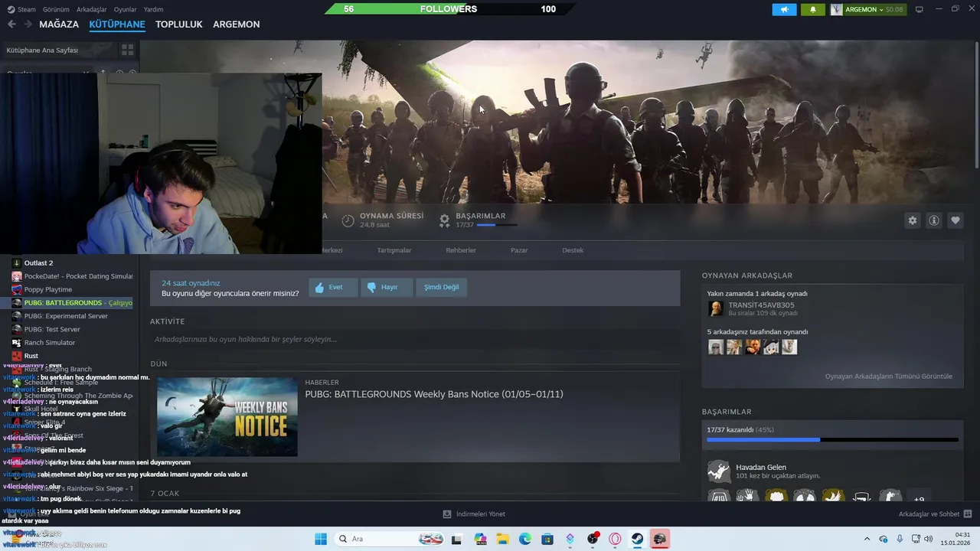Click the announcements megaphone icon
This screenshot has height=551, width=980.
point(784,9)
